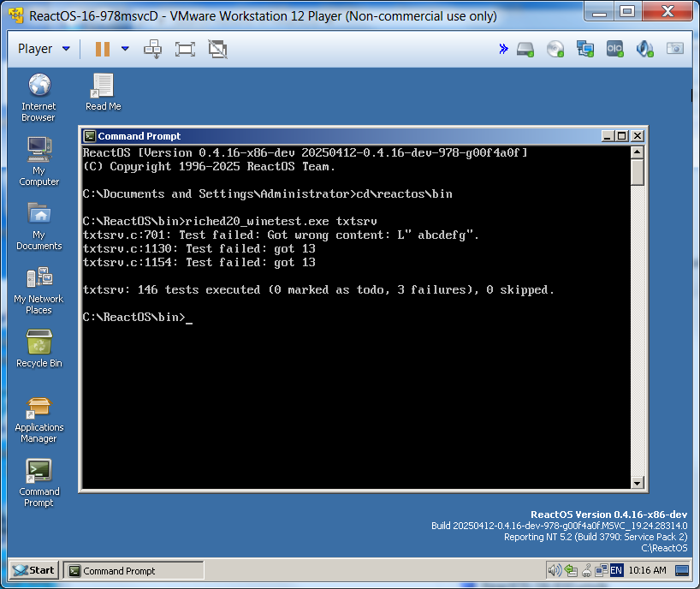700x589 pixels.
Task: Click the green arrow tray icon beside the speaker
Action: [571, 570]
